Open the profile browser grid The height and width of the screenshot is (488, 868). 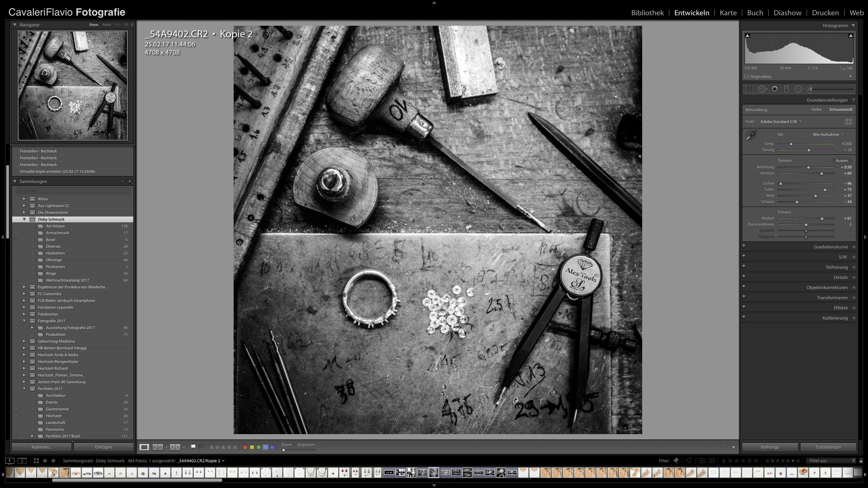(x=848, y=122)
